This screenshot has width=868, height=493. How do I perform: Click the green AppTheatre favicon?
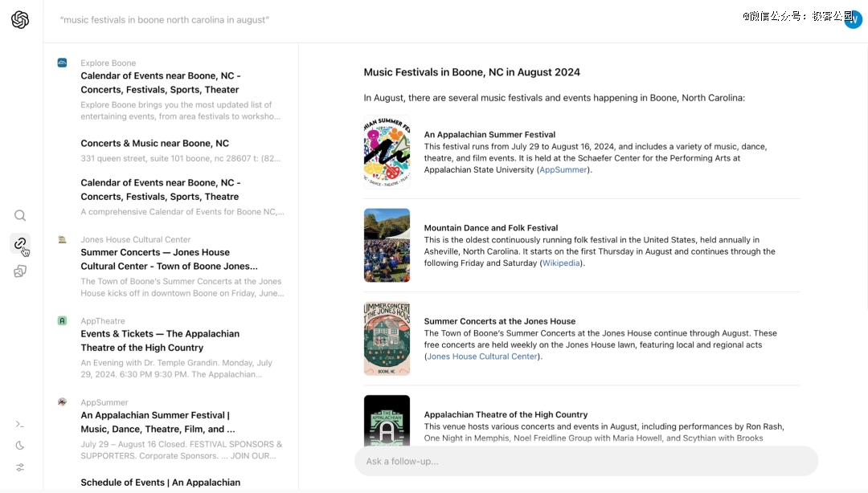pyautogui.click(x=62, y=321)
